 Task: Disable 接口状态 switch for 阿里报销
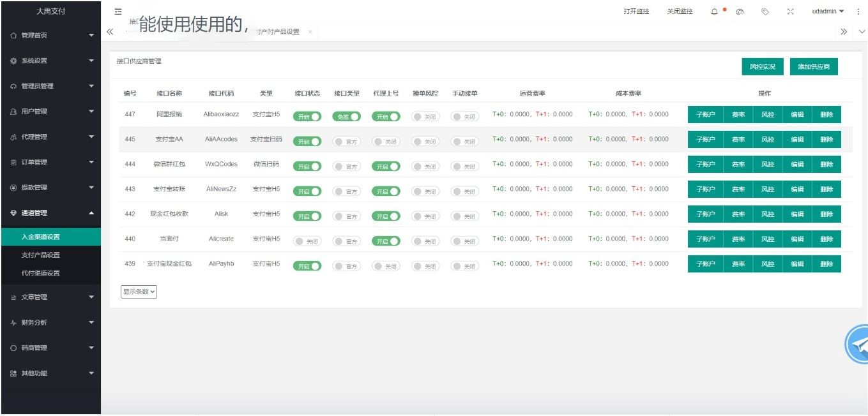307,115
